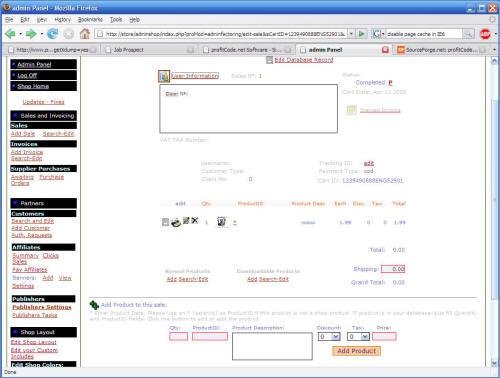The image size is (500, 378).
Task: Switch to the Job Prospect tab
Action: click(149, 50)
